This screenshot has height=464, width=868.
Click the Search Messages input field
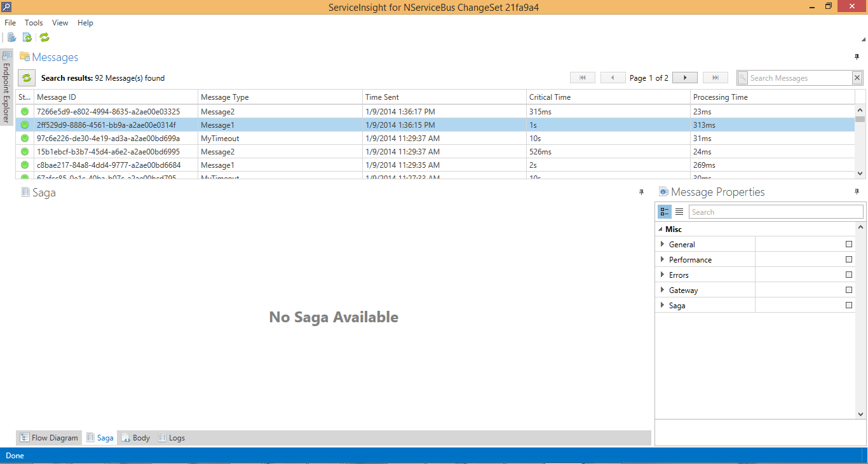point(799,78)
